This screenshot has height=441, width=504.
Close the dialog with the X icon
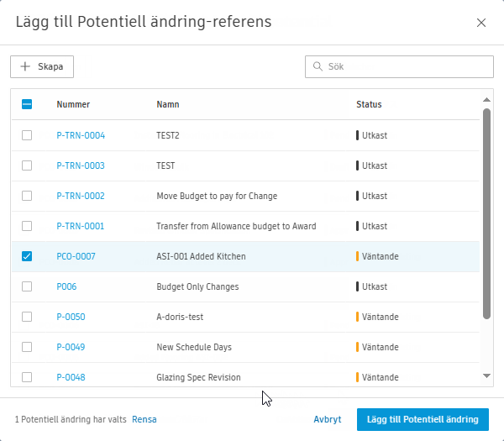pyautogui.click(x=481, y=23)
